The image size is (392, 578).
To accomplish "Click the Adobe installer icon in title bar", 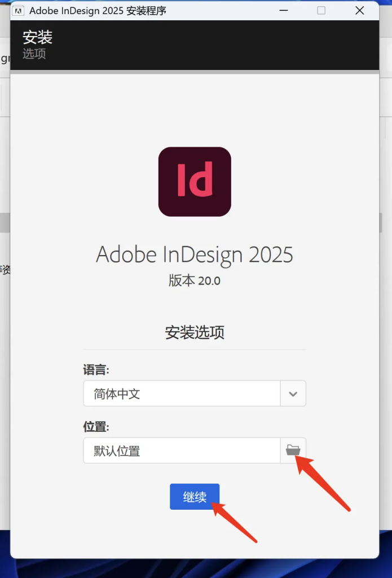I will [18, 11].
